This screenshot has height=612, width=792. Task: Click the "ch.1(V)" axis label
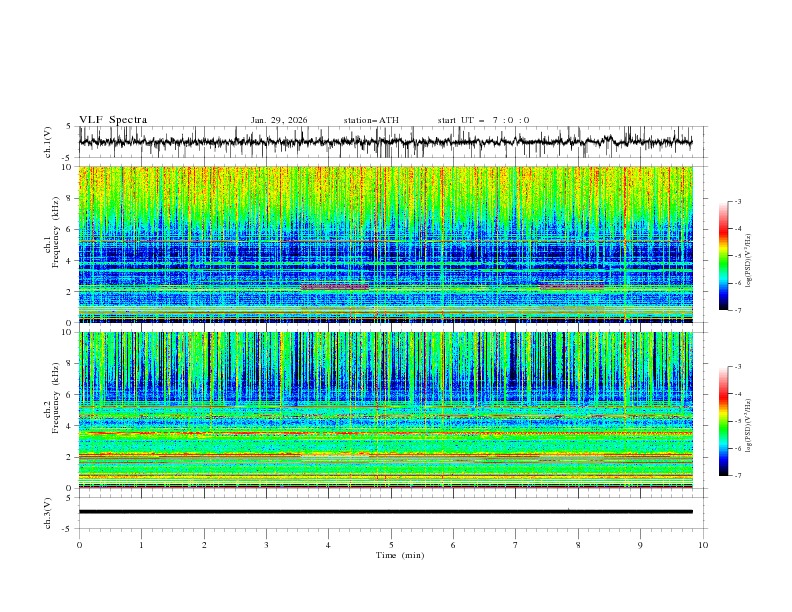pos(48,142)
